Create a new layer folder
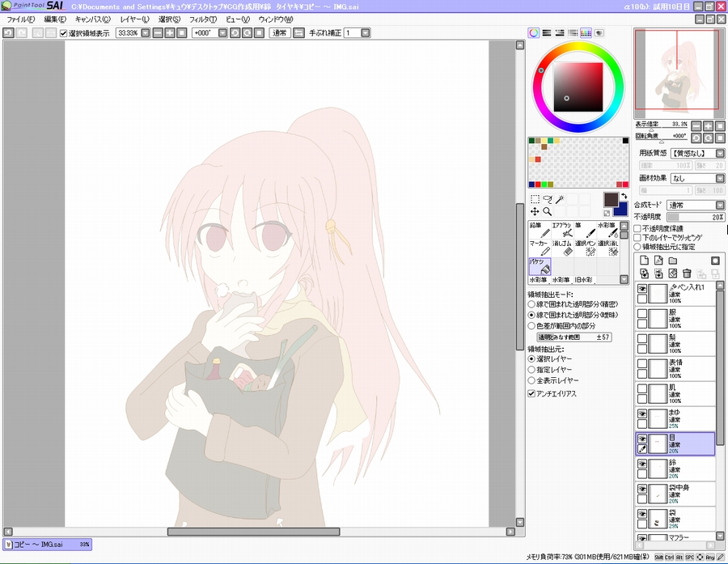Image resolution: width=728 pixels, height=564 pixels. (673, 261)
